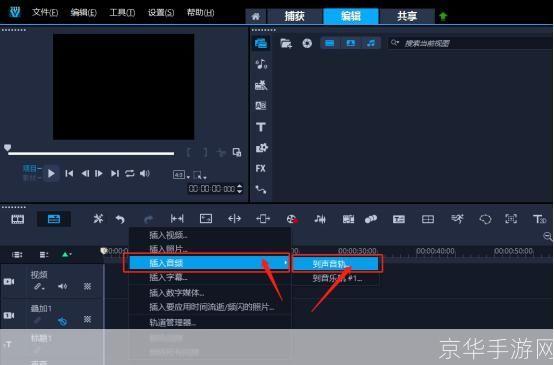Viewport: 554px width, 365px height.
Task: Redo the last action
Action: tap(148, 219)
